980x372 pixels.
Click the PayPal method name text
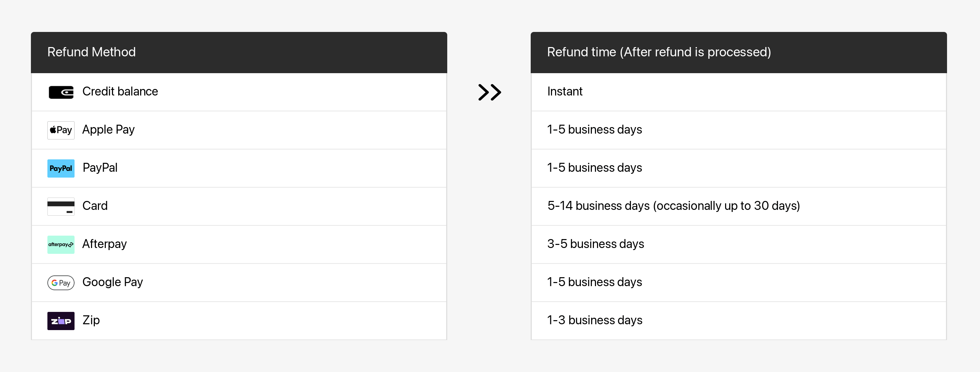100,168
